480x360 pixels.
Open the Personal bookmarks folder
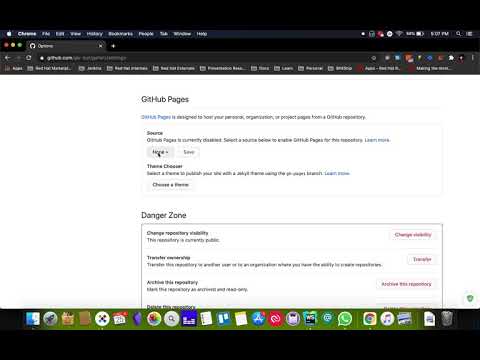[x=310, y=68]
